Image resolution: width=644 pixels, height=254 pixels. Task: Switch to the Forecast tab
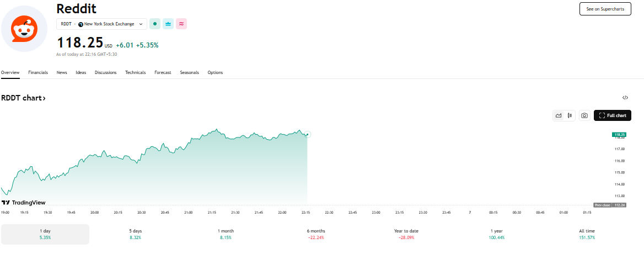[x=163, y=72]
